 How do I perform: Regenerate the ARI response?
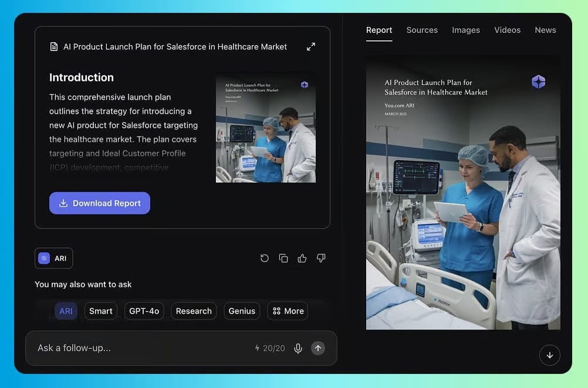[x=265, y=258]
